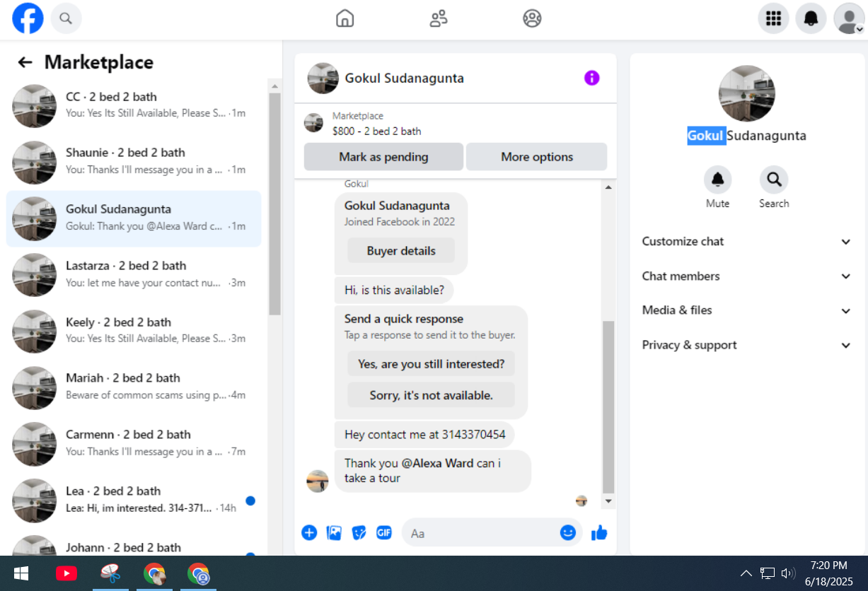Open the account profile avatar menu
Viewport: 868px width, 591px height.
[849, 18]
